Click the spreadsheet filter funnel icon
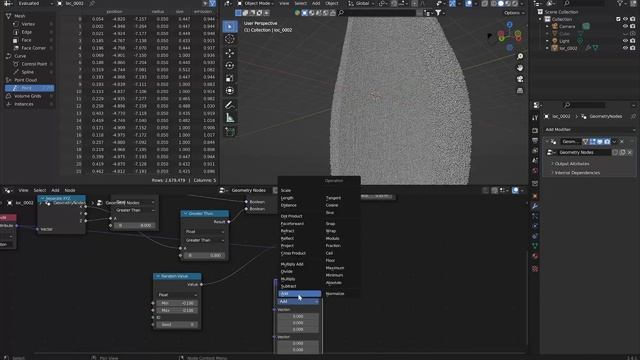The height and width of the screenshot is (360, 640). (212, 3)
